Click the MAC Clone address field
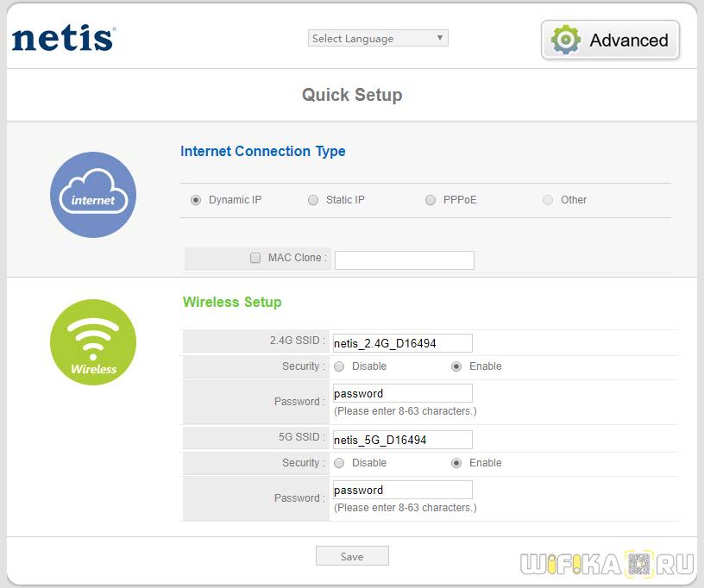This screenshot has height=588, width=704. tap(405, 260)
